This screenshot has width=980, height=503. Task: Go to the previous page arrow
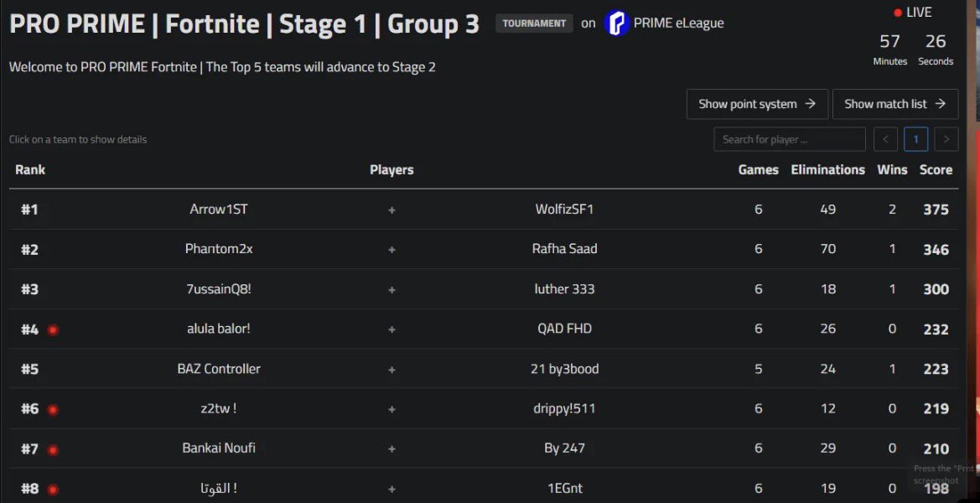[x=885, y=139]
